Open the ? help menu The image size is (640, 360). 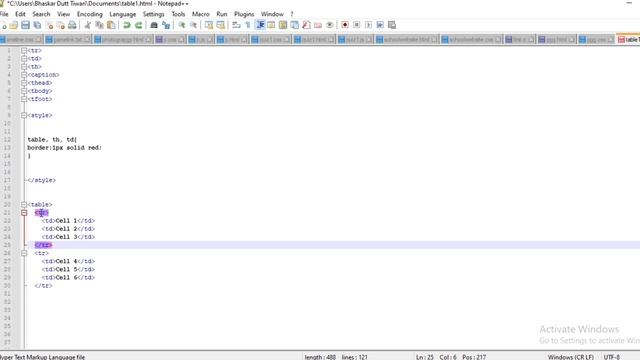[x=292, y=14]
